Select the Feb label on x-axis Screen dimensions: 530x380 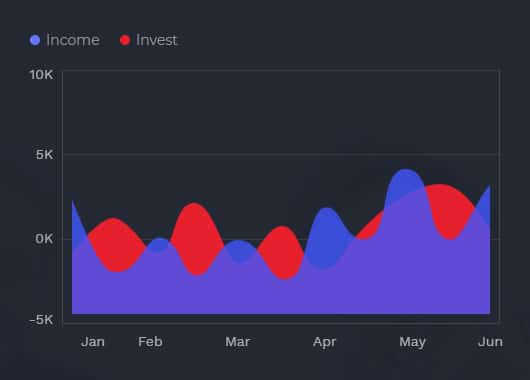(x=150, y=342)
